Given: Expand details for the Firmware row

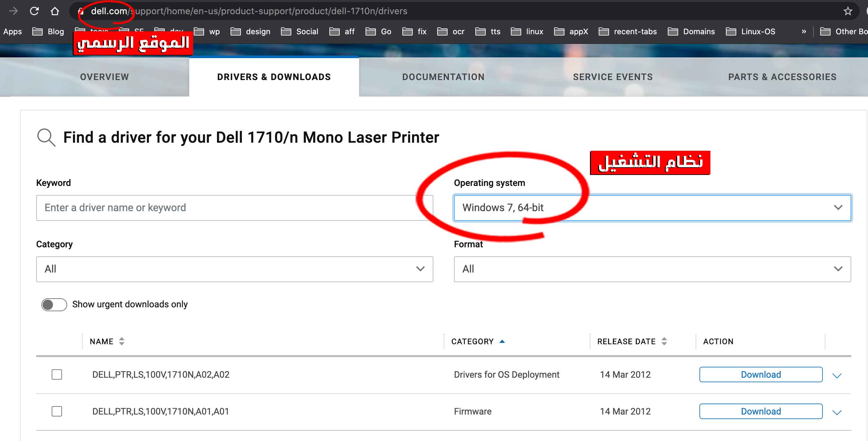Looking at the screenshot, I should point(837,412).
